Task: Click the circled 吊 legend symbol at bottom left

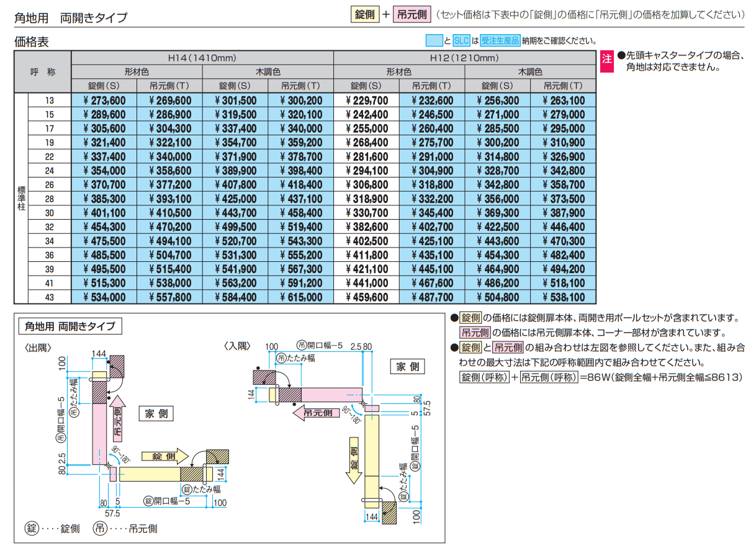Action: pos(100,529)
